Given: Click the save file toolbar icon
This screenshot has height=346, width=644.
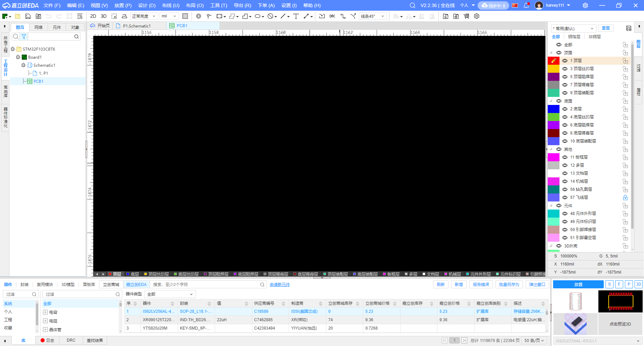Looking at the screenshot, I should click(x=28, y=16).
